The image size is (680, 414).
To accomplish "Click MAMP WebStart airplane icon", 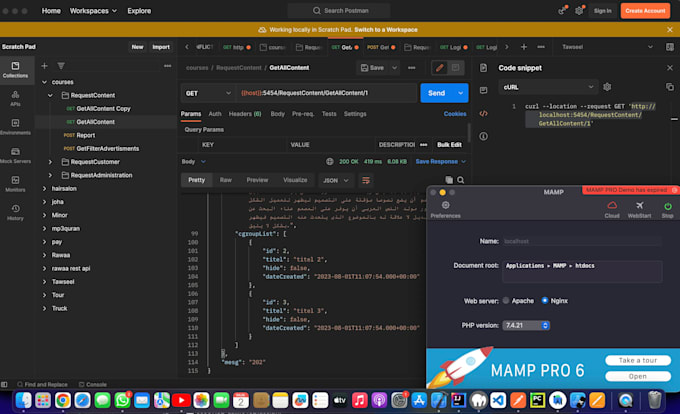I will 639,209.
